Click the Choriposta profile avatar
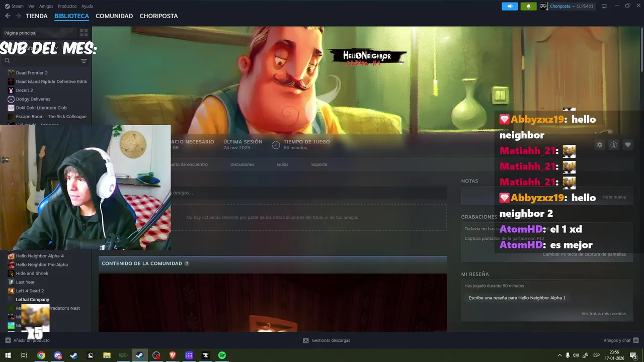 (543, 6)
